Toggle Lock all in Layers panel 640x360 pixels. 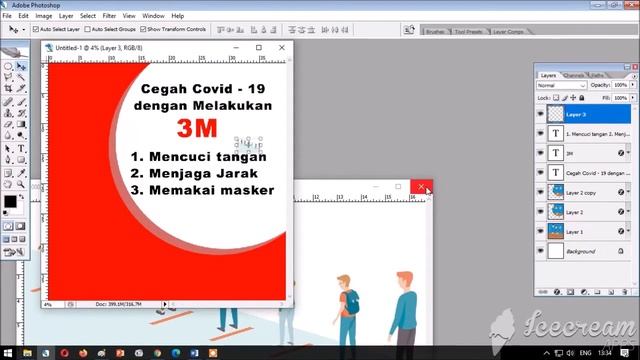pos(582,98)
